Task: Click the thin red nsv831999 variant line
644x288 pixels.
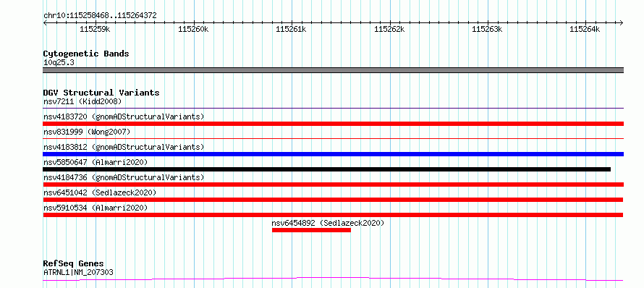Action: (333, 139)
